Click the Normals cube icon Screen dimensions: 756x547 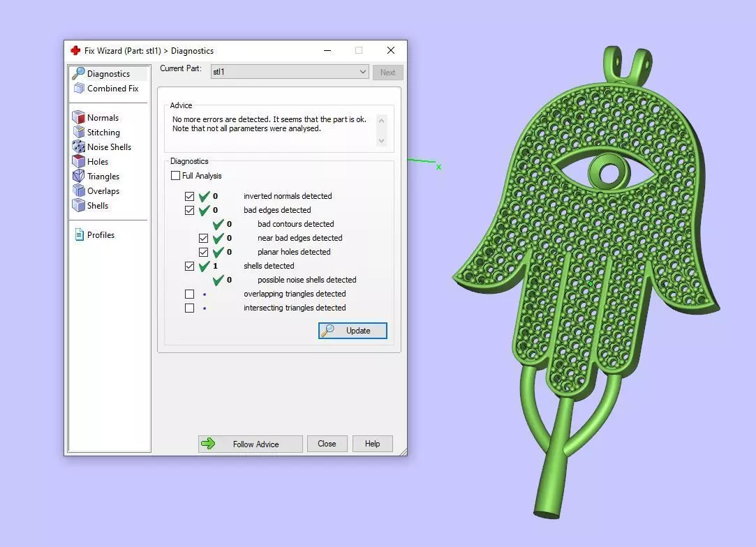pos(79,117)
